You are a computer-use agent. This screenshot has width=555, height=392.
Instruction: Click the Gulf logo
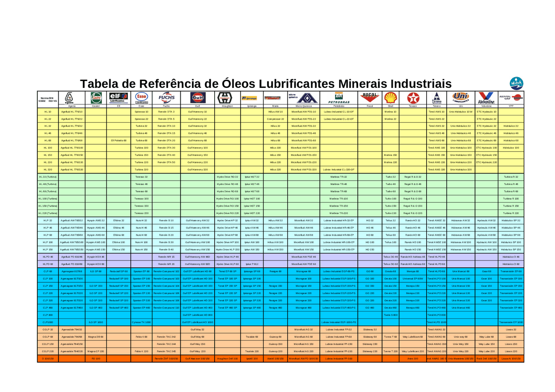(x=197, y=97)
